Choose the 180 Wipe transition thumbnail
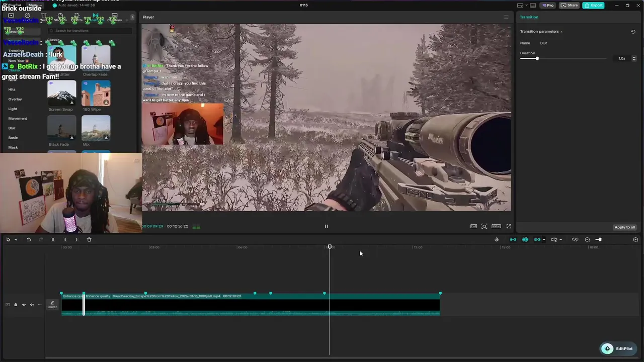 [96, 93]
